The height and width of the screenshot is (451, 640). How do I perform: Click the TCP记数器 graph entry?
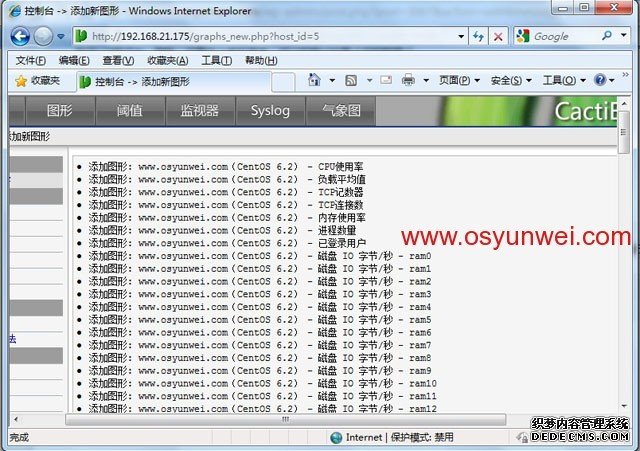226,192
